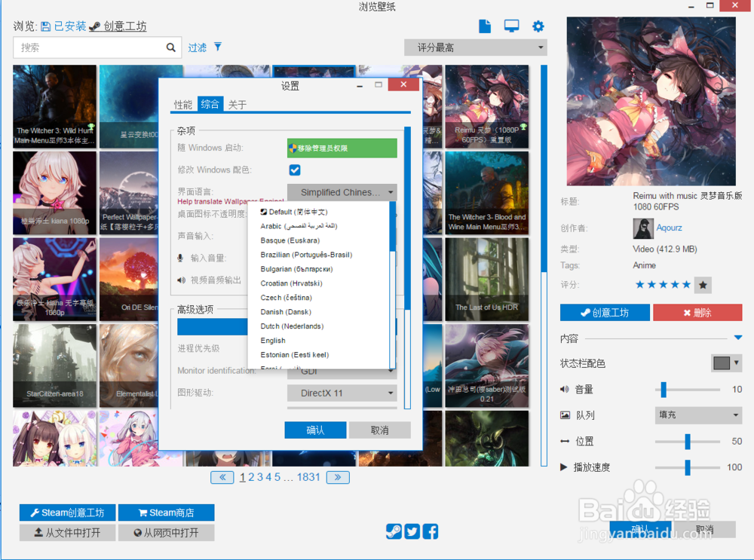The width and height of the screenshot is (754, 560).
Task: Open the Facebook social icon
Action: point(431,531)
